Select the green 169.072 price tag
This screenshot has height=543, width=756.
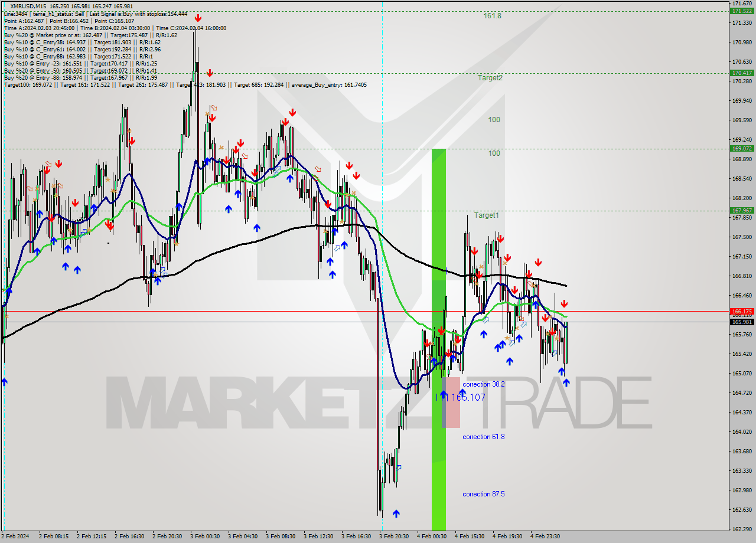(x=742, y=148)
